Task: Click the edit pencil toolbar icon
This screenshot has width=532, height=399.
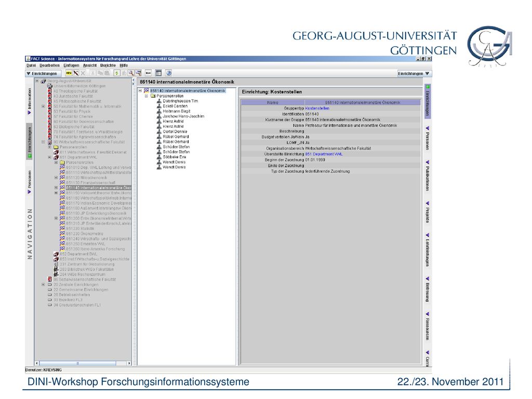Action: tap(76, 73)
